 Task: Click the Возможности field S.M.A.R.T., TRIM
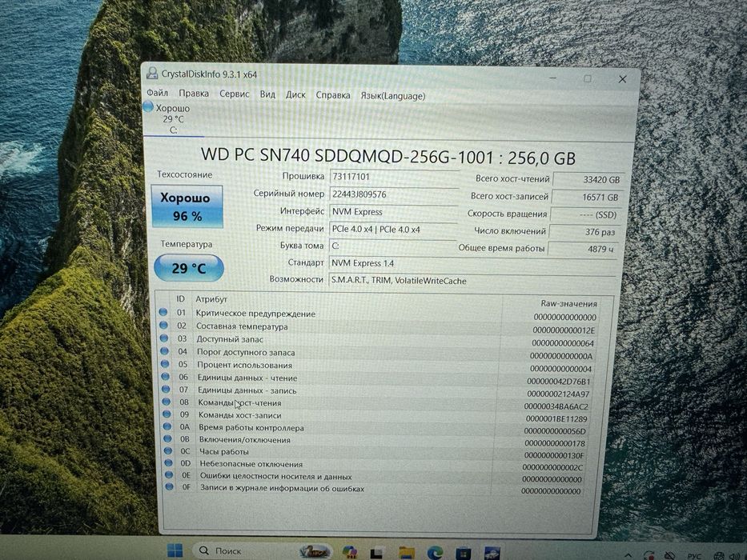point(472,281)
